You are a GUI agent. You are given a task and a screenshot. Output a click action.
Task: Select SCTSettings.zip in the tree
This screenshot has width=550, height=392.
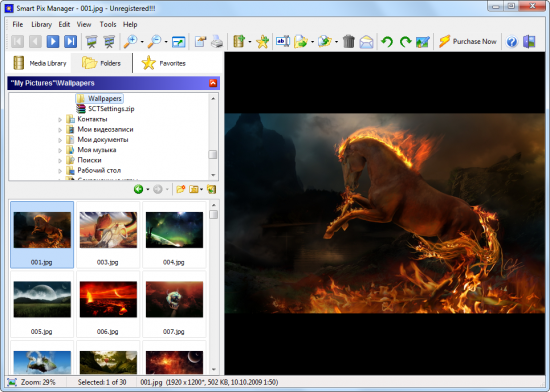(106, 109)
